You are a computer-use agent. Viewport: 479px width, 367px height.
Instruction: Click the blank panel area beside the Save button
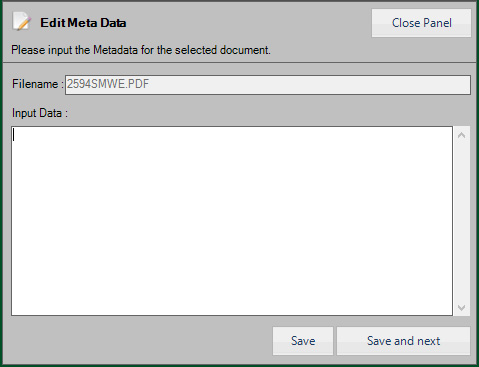point(140,341)
